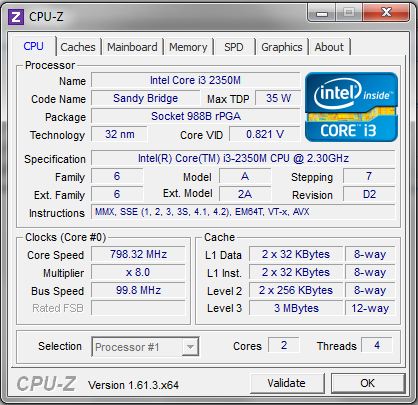Go to the Memory tab
This screenshot has height=405, width=418.
[188, 47]
